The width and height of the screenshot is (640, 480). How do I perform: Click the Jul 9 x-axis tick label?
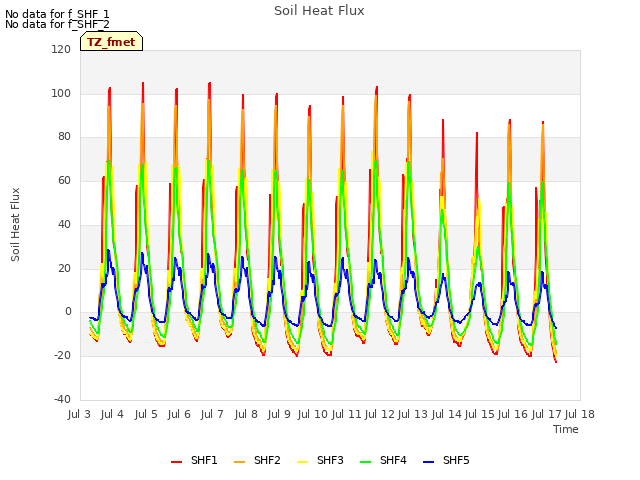click(x=279, y=414)
